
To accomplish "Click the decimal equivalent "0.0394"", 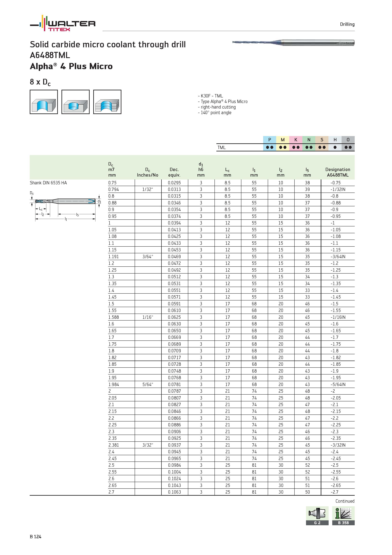I will 174,223.
